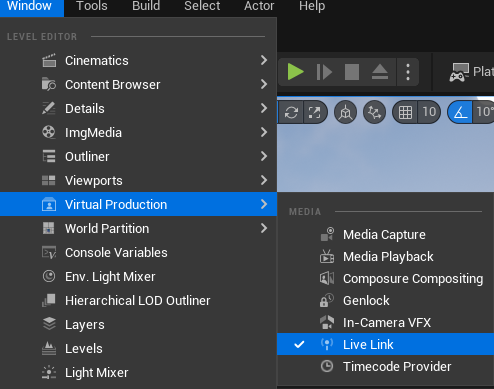The image size is (494, 389).
Task: Click the Details pencil icon
Action: pyautogui.click(x=49, y=108)
